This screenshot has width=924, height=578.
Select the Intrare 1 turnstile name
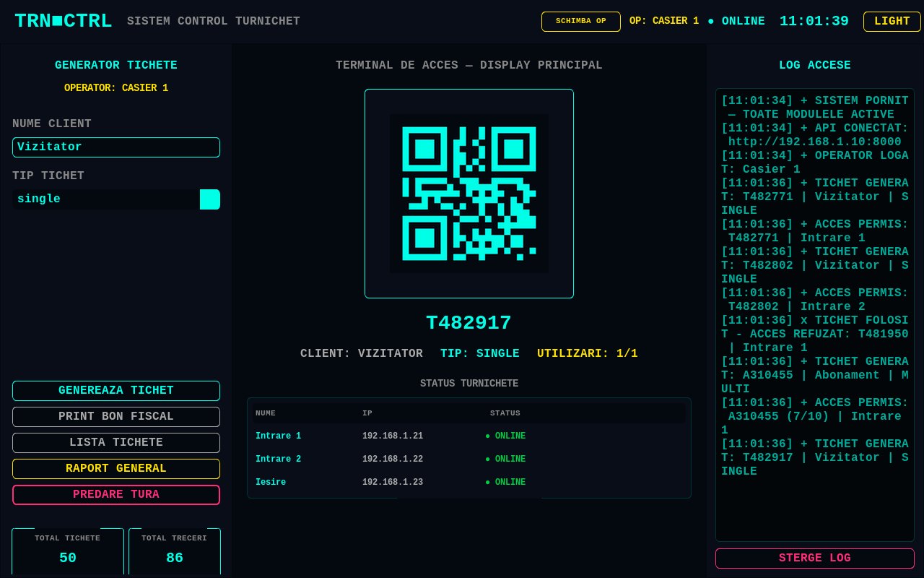279,436
